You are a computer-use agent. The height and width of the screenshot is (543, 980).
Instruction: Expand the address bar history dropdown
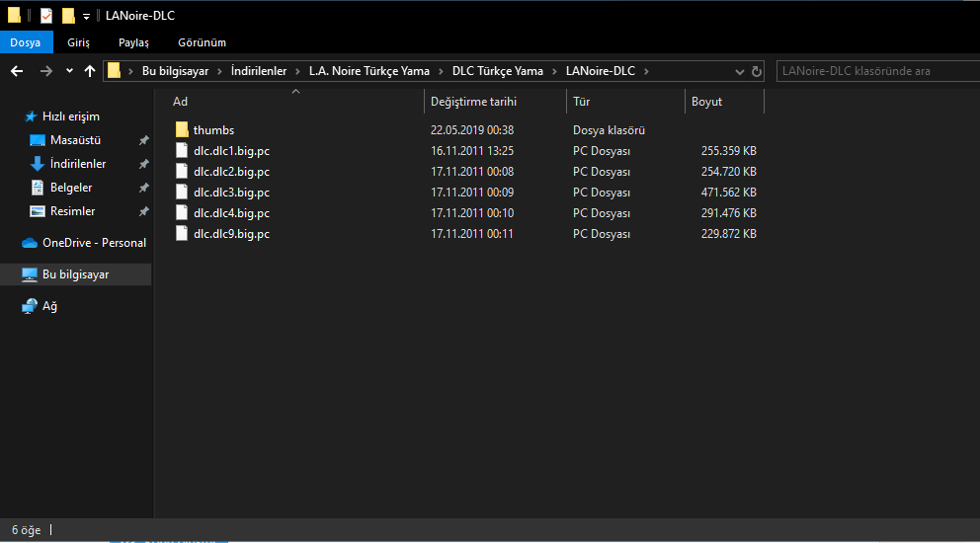pyautogui.click(x=739, y=72)
